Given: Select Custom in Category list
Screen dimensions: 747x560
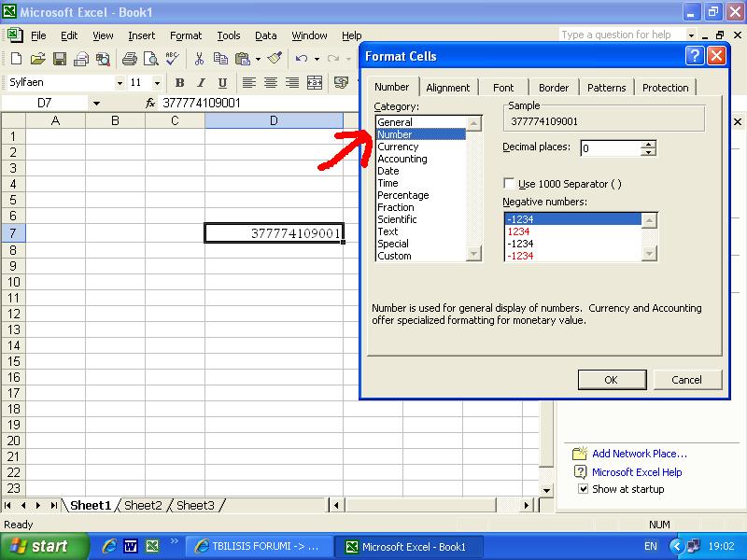Looking at the screenshot, I should coord(421,256).
